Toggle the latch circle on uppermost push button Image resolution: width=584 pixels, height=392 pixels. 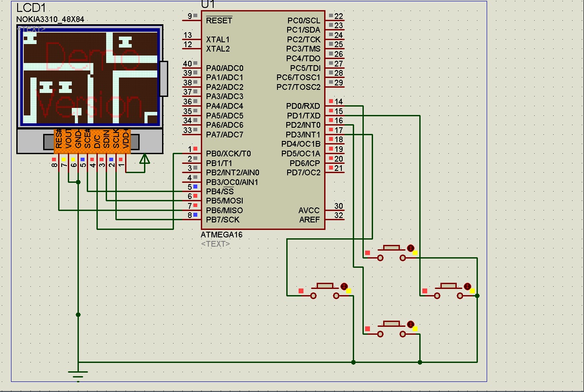pos(410,248)
